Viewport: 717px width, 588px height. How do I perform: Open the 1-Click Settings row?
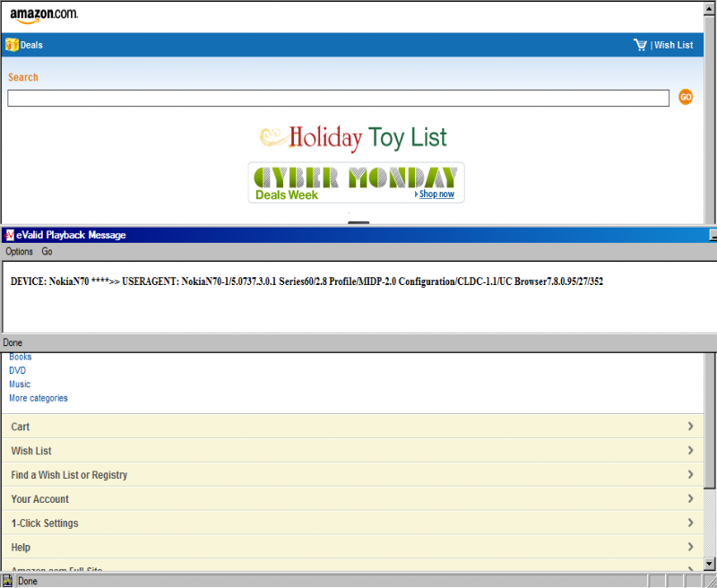click(x=352, y=523)
